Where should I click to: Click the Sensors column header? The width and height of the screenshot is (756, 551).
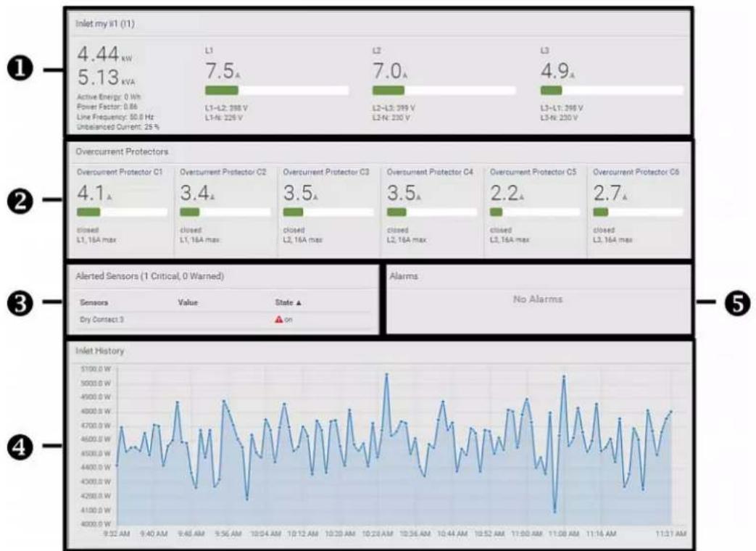click(x=94, y=302)
